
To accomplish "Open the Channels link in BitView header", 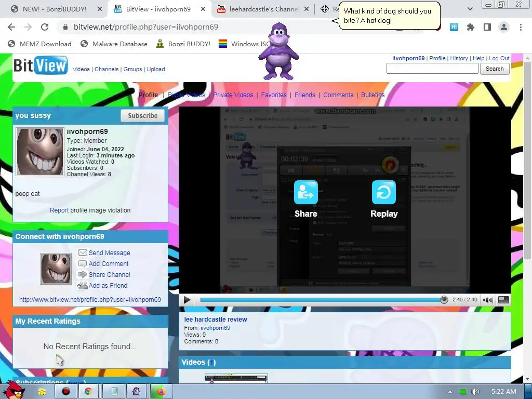I will click(107, 69).
